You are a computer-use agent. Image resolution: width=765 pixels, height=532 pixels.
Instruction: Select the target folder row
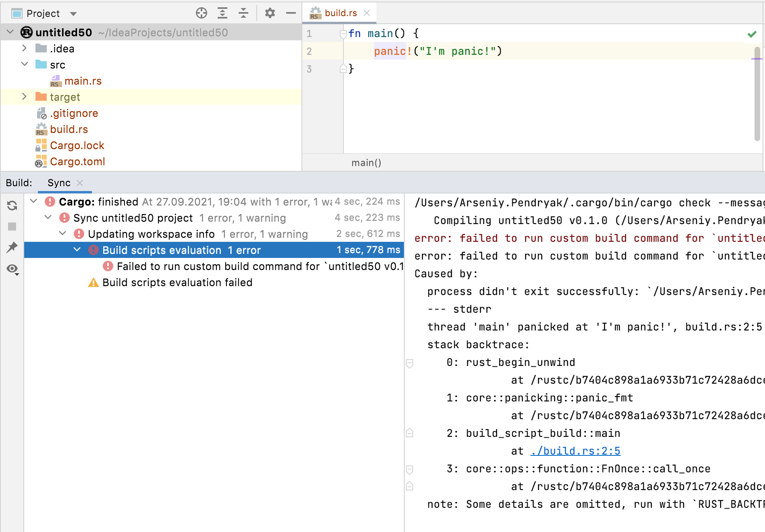pos(151,97)
